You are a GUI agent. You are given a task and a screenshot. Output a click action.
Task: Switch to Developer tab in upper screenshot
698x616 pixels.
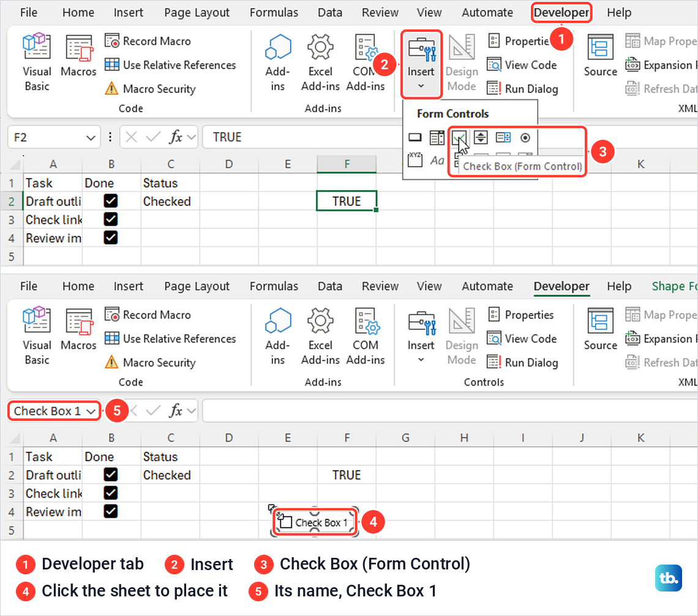coord(561,12)
